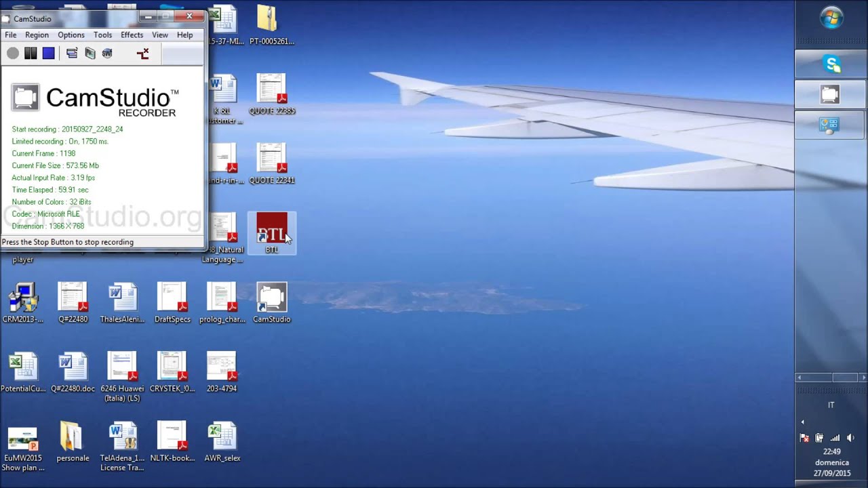This screenshot has height=488, width=868.
Task: Switch to CamStudio taskbar button
Action: click(831, 94)
